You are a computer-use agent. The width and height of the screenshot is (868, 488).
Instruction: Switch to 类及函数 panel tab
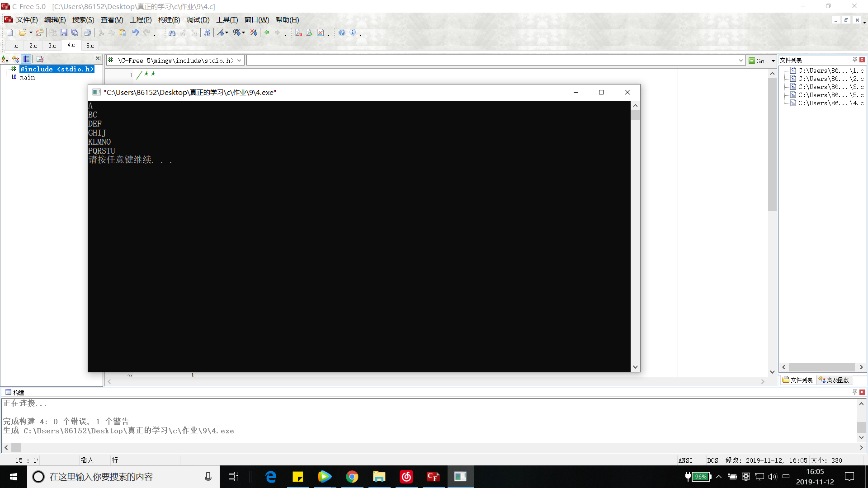pyautogui.click(x=834, y=380)
